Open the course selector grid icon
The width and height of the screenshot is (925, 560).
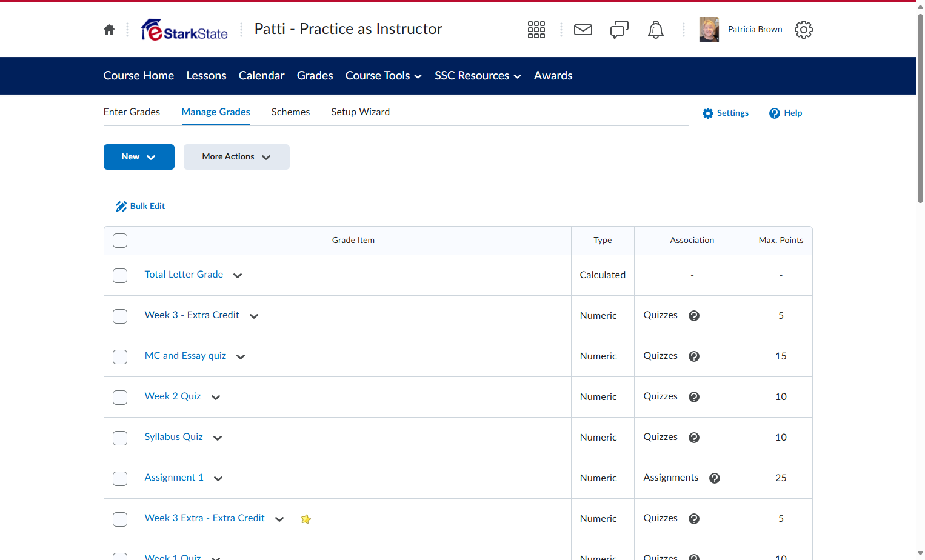[536, 30]
